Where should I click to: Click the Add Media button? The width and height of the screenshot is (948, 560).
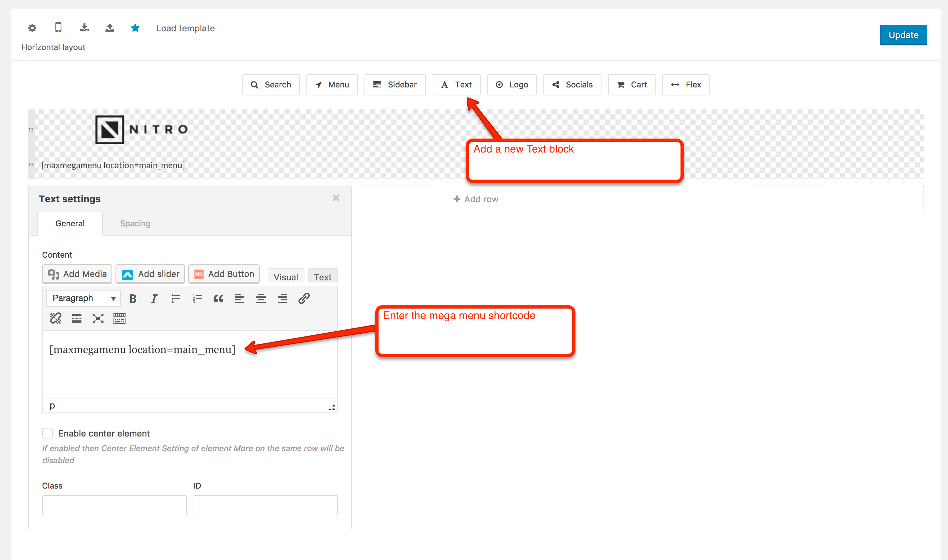coord(77,274)
